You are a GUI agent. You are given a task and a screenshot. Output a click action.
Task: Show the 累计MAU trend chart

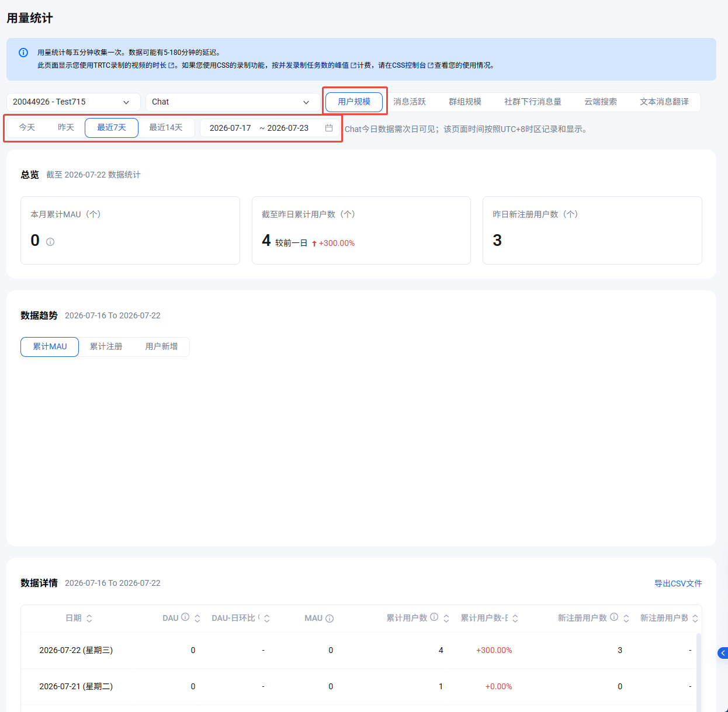50,346
